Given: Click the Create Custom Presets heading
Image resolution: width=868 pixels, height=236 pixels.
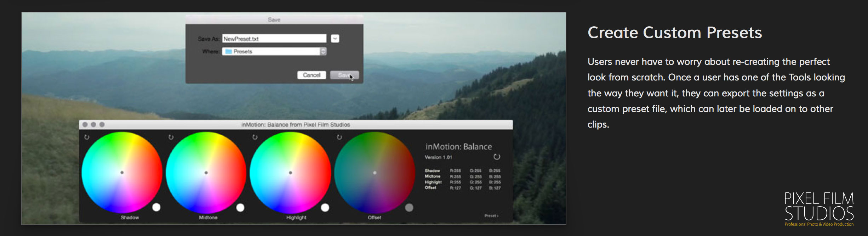Looking at the screenshot, I should coord(675,33).
